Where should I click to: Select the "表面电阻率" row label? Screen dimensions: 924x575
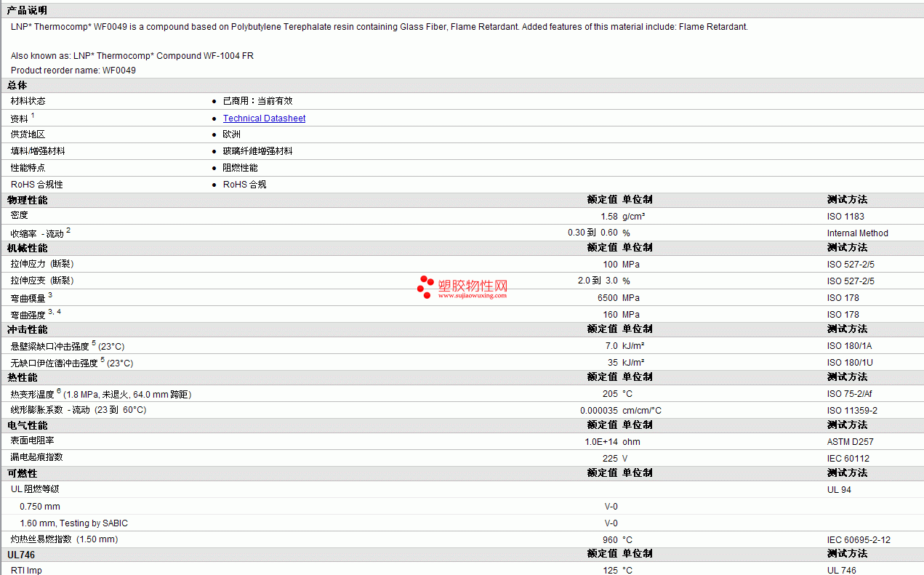click(x=33, y=441)
